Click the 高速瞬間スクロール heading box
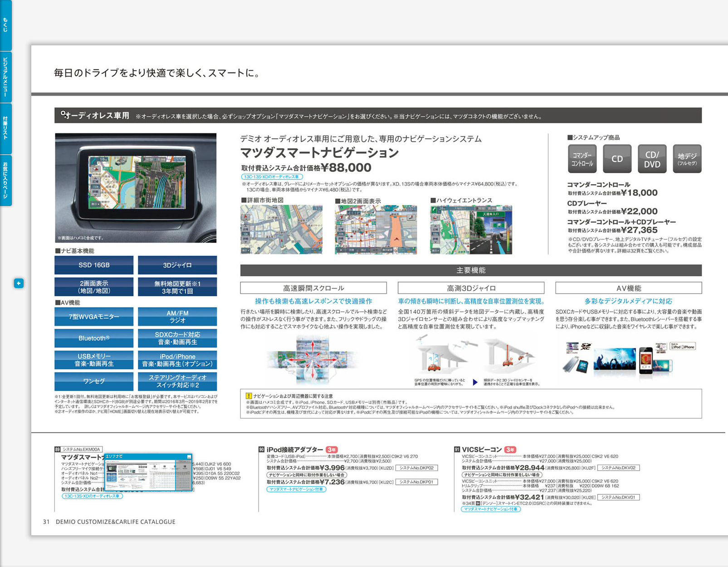The height and width of the screenshot is (567, 728). click(x=313, y=288)
